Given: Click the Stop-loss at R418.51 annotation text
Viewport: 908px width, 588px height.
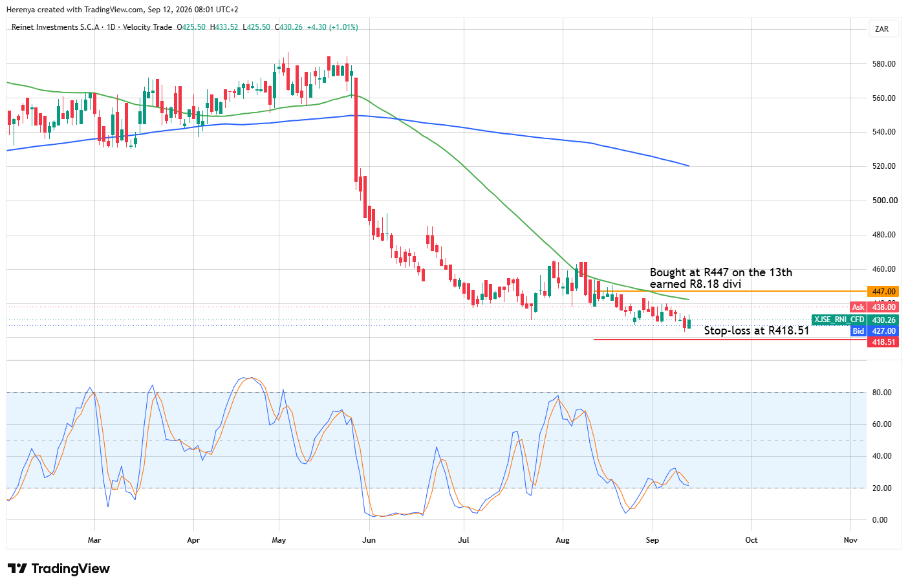Looking at the screenshot, I should click(x=757, y=331).
